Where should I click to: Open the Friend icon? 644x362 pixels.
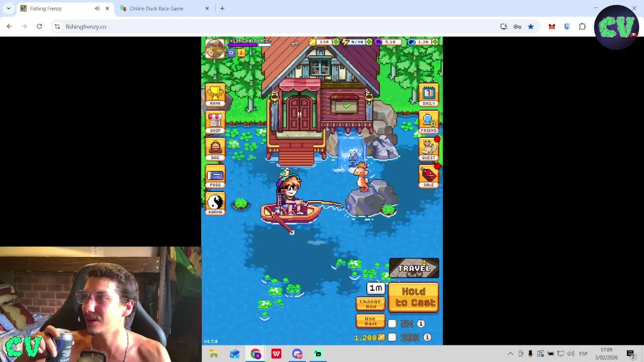pos(429,122)
